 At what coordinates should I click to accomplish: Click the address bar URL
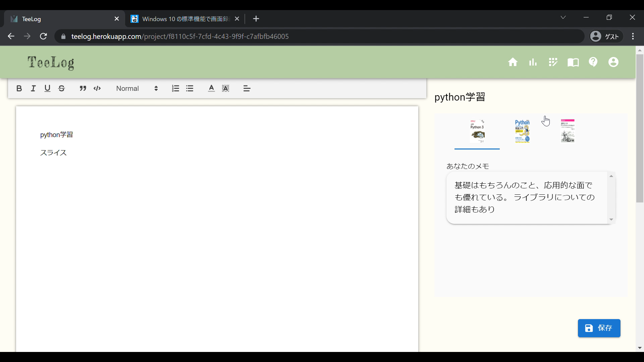point(180,37)
